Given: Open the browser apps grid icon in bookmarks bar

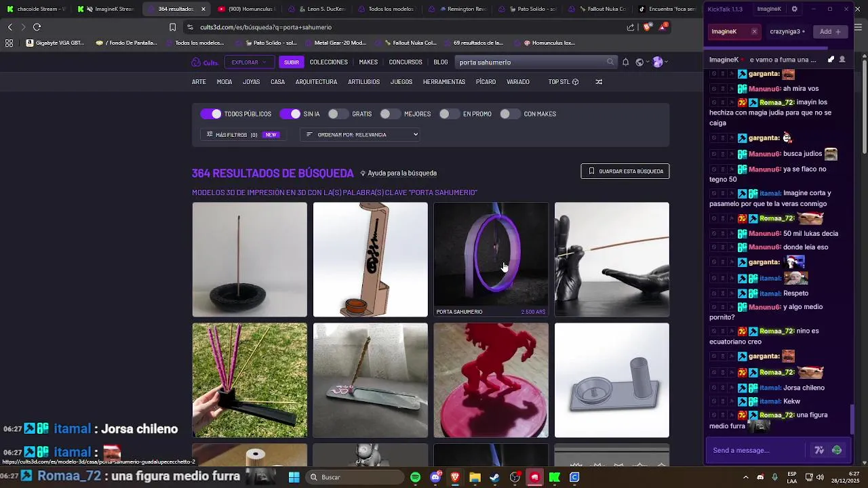Looking at the screenshot, I should tap(9, 43).
